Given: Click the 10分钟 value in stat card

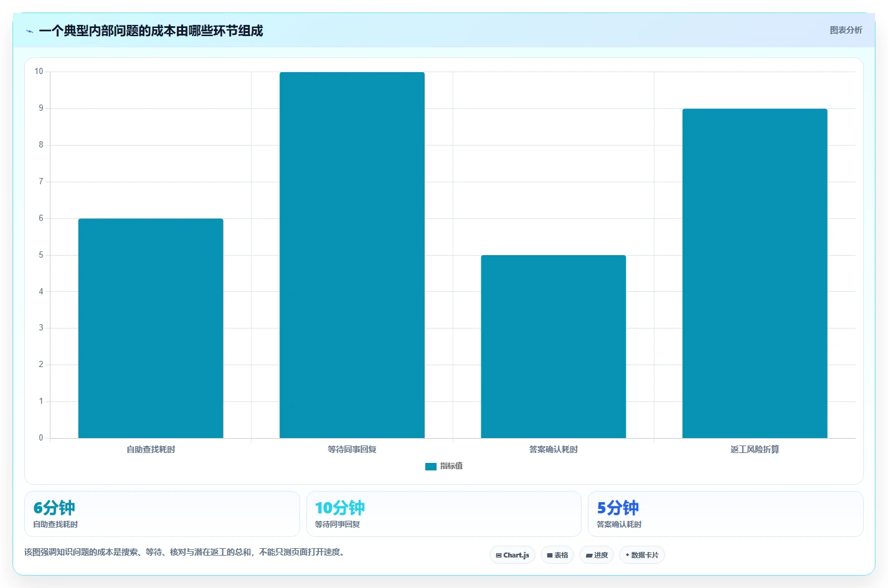Looking at the screenshot, I should (340, 508).
